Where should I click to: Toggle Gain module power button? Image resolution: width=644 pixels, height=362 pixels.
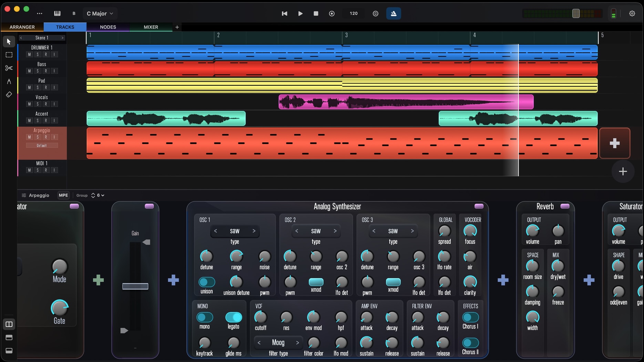pos(149,206)
